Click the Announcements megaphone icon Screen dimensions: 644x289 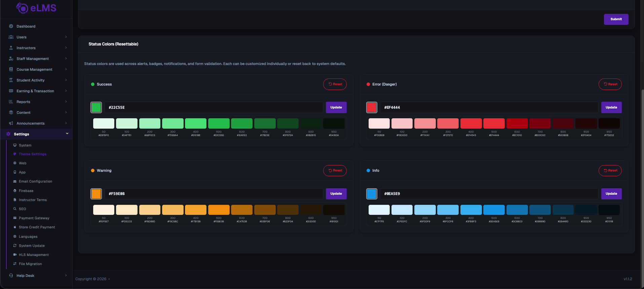(11, 123)
